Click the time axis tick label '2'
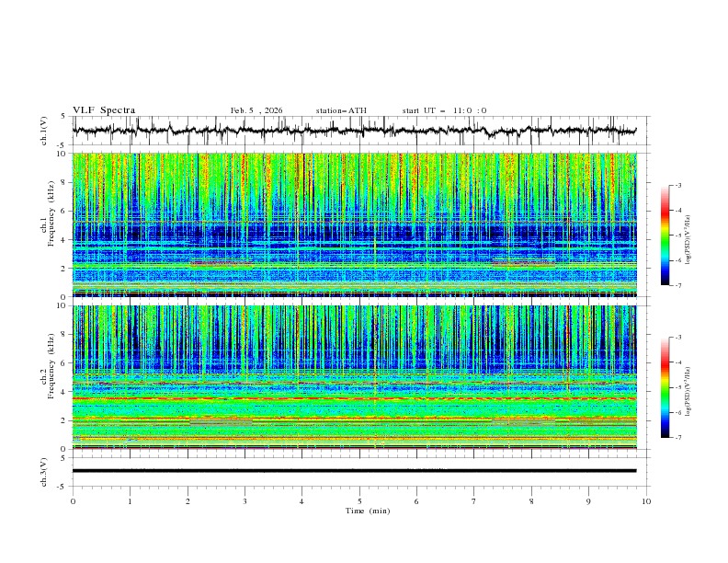Screen dimensions: 728x563 (188, 501)
